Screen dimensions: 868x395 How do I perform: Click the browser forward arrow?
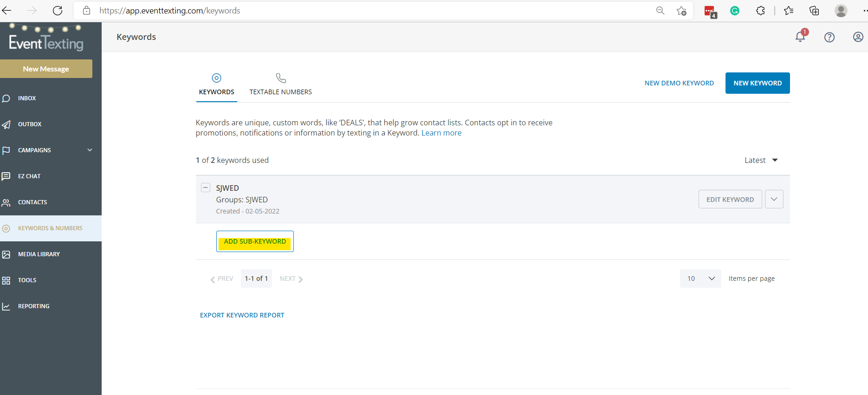click(x=32, y=10)
